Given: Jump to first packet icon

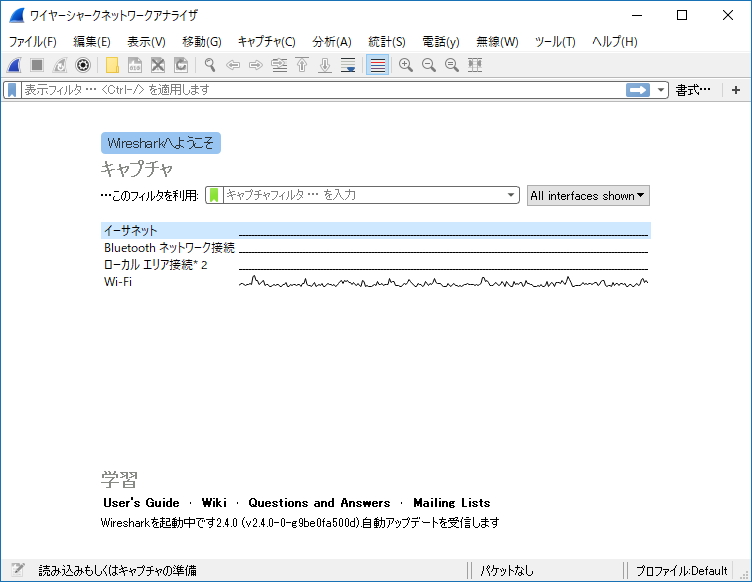Looking at the screenshot, I should tap(302, 65).
